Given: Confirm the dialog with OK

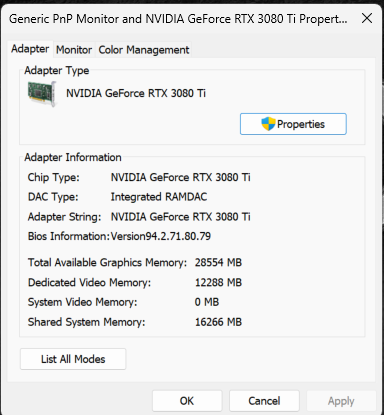Looking at the screenshot, I should [x=187, y=401].
